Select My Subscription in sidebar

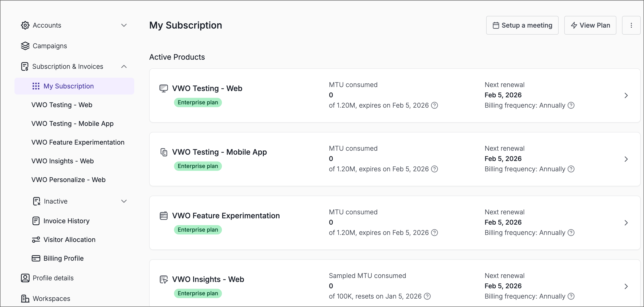click(x=69, y=86)
